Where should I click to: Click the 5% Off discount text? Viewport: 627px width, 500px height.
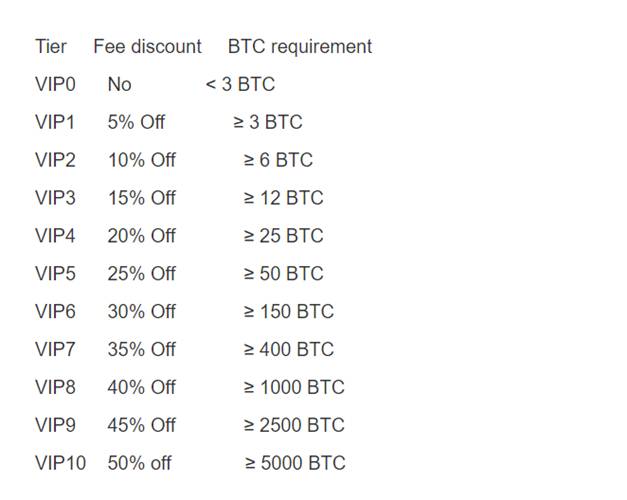pyautogui.click(x=136, y=122)
